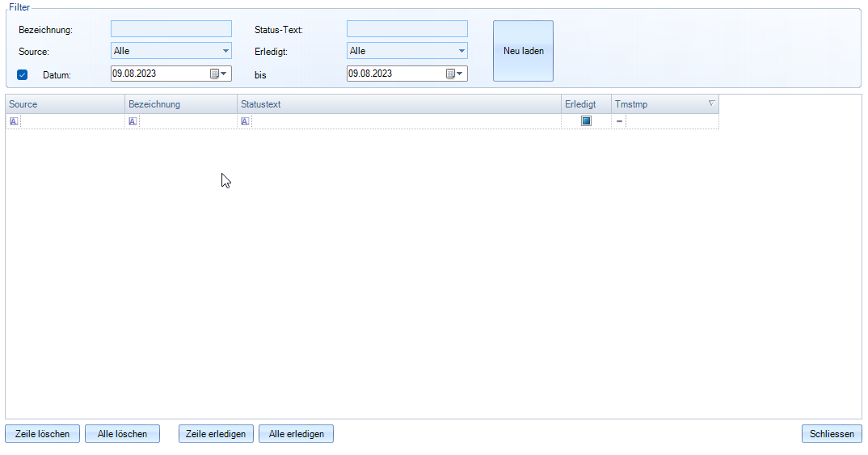This screenshot has height=455, width=868.
Task: Open calendar picker for 'bis' date
Action: [455, 74]
